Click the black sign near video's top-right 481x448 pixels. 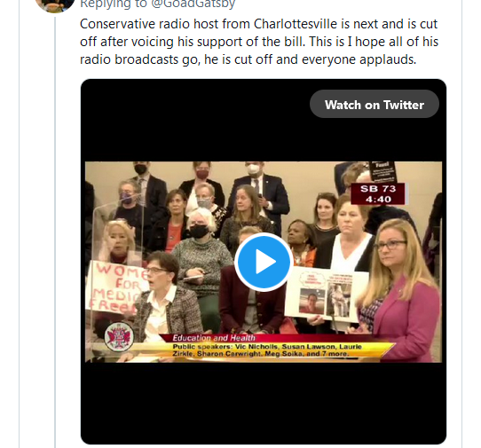[x=382, y=172]
